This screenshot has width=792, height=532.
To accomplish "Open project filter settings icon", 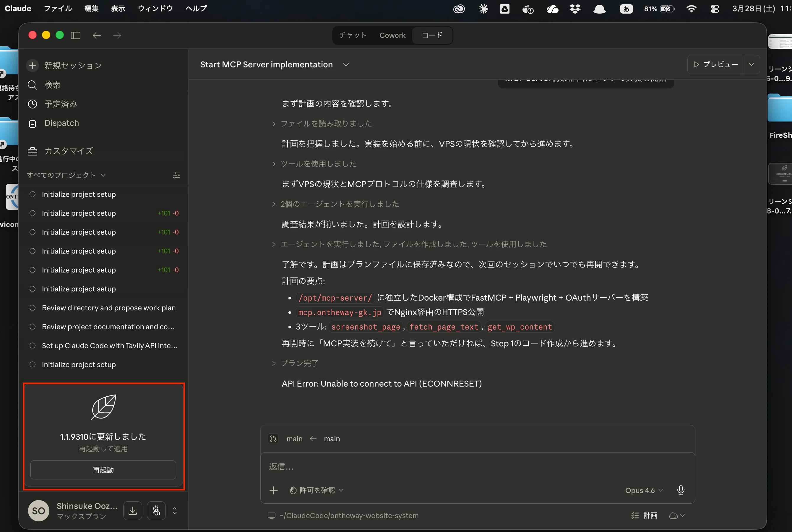I will click(176, 175).
